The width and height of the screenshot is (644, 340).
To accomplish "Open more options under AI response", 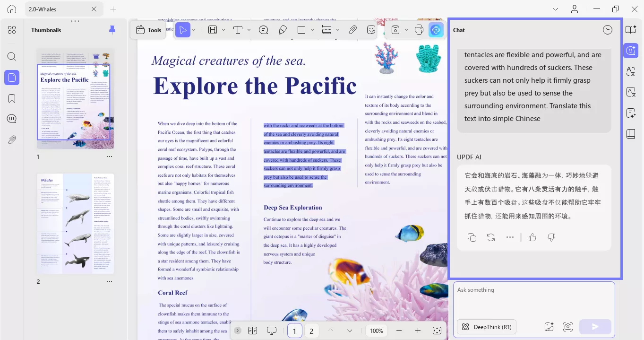I will coord(510,237).
